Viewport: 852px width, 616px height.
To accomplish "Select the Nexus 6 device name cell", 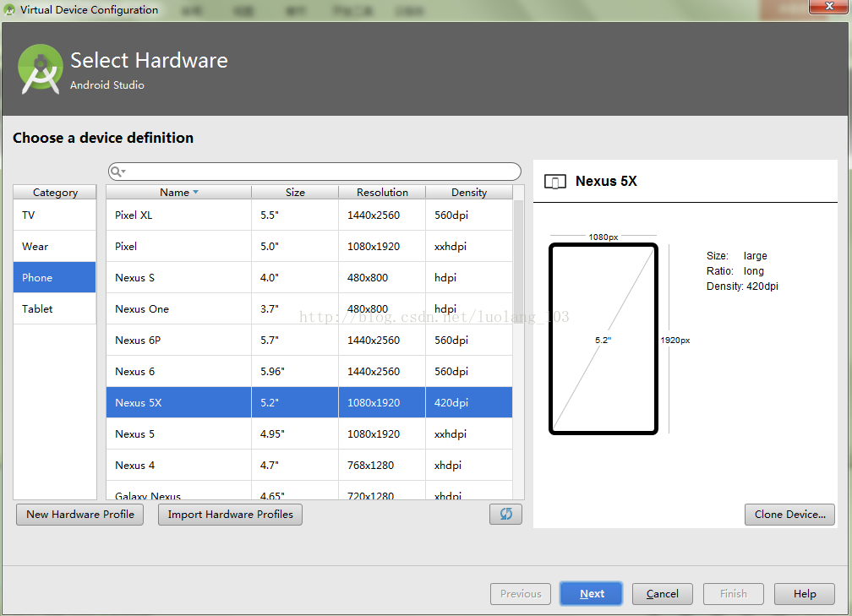I will pyautogui.click(x=179, y=372).
